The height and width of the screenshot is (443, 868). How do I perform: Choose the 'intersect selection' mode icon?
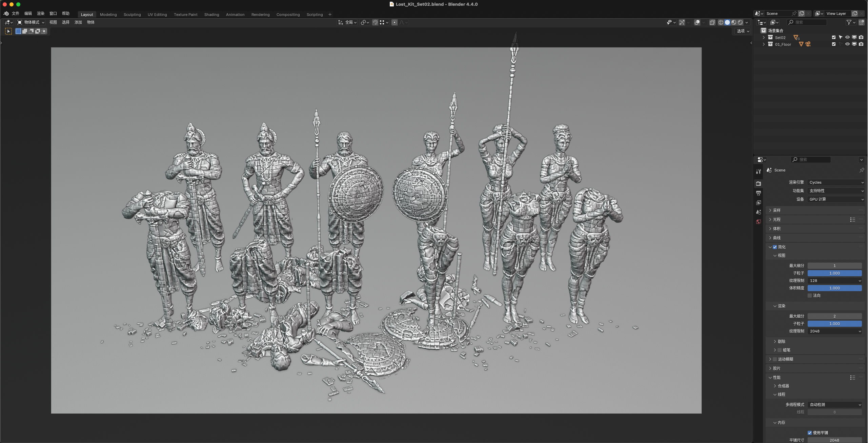tap(44, 31)
